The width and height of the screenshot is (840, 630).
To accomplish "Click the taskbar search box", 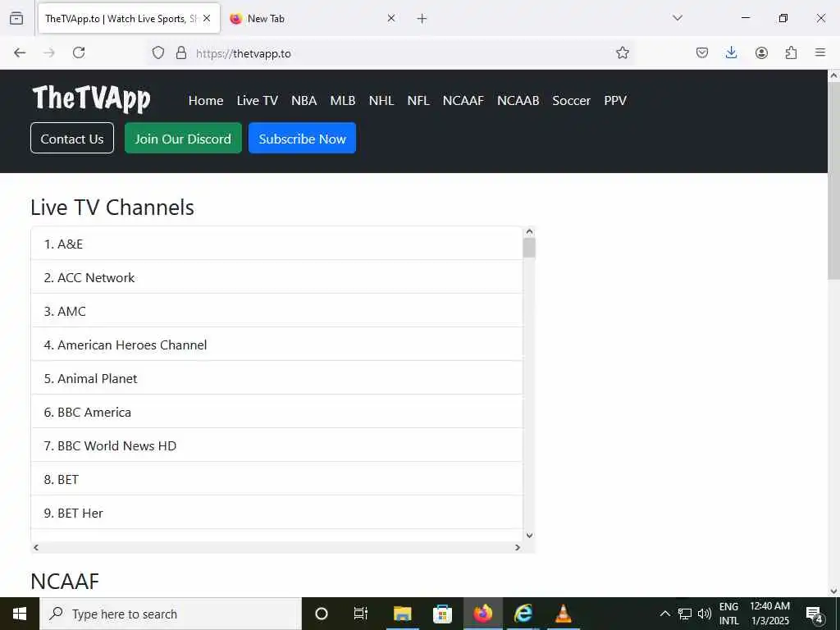I will pos(171,614).
